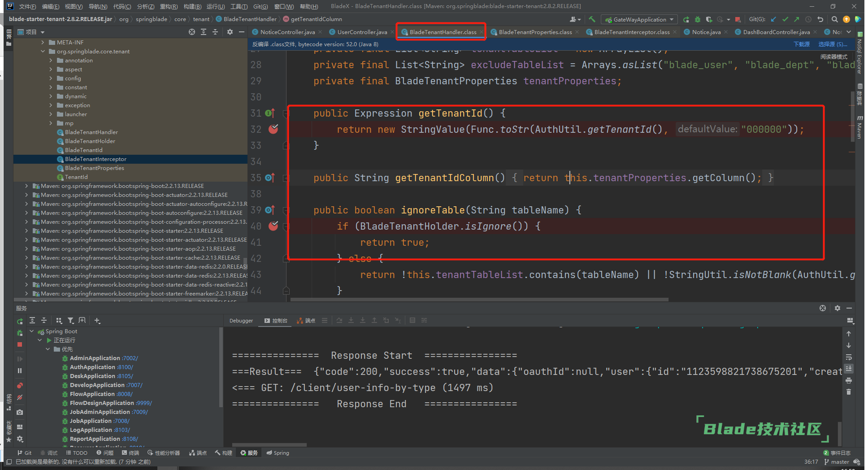Run with coverage shield icon

(709, 19)
